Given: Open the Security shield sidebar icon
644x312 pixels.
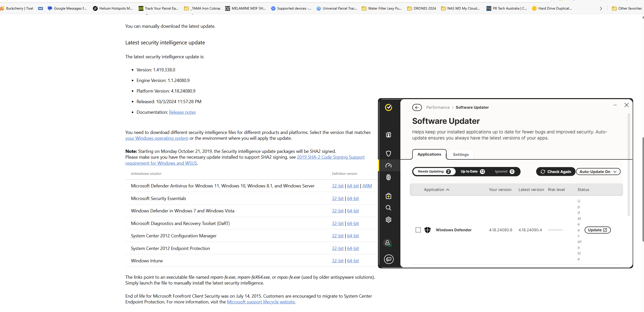Looking at the screenshot, I should point(389,153).
